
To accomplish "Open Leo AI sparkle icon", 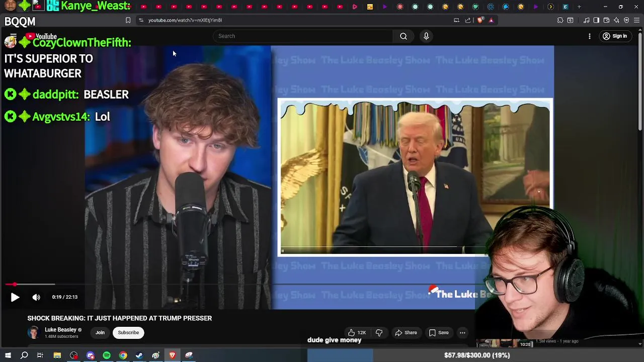I will pyautogui.click(x=616, y=20).
